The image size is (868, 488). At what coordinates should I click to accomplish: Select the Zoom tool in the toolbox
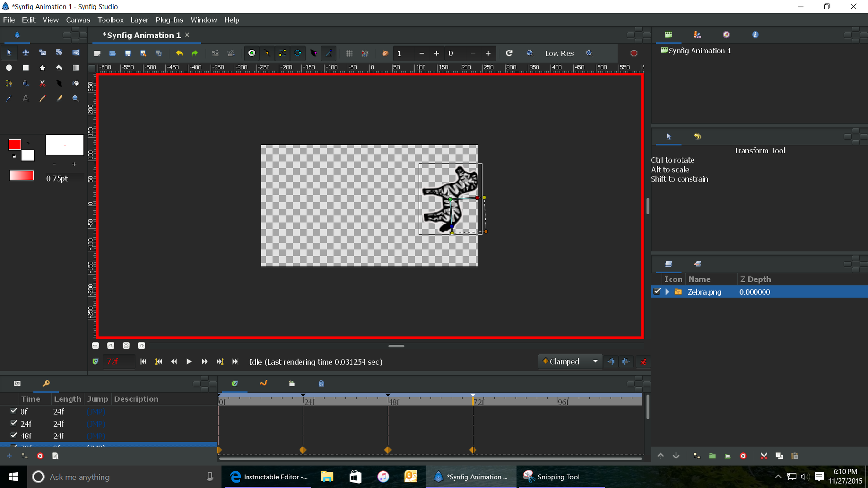click(x=75, y=99)
